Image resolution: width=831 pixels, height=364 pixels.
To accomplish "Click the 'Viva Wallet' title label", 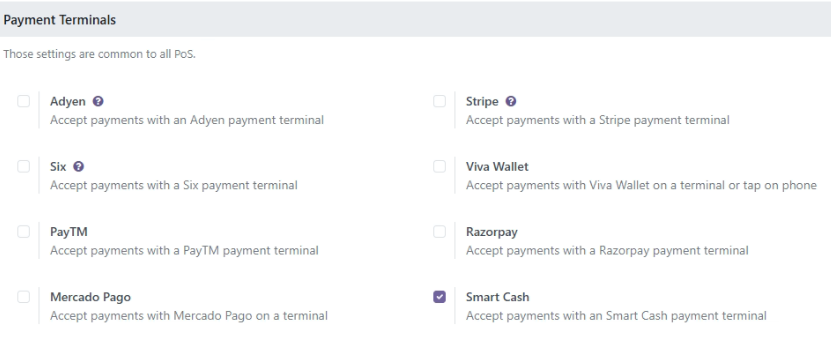I will click(x=497, y=166).
